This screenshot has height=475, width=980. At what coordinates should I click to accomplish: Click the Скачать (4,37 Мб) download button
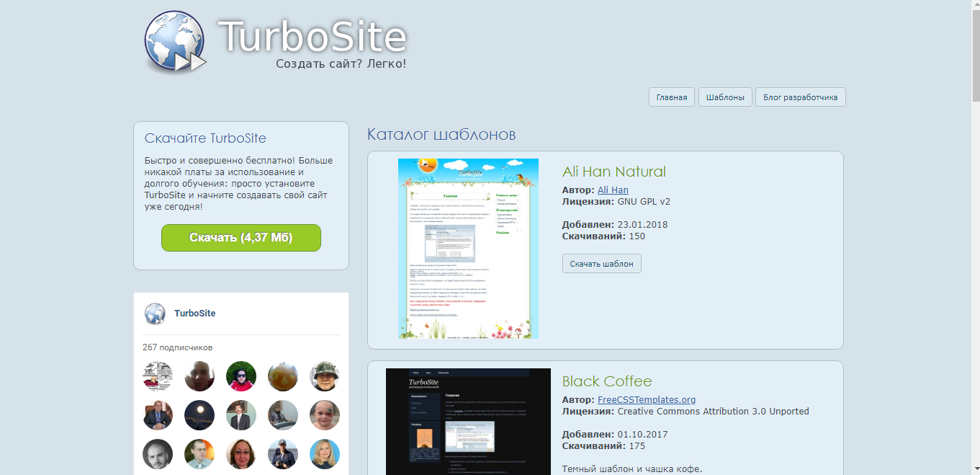point(241,237)
